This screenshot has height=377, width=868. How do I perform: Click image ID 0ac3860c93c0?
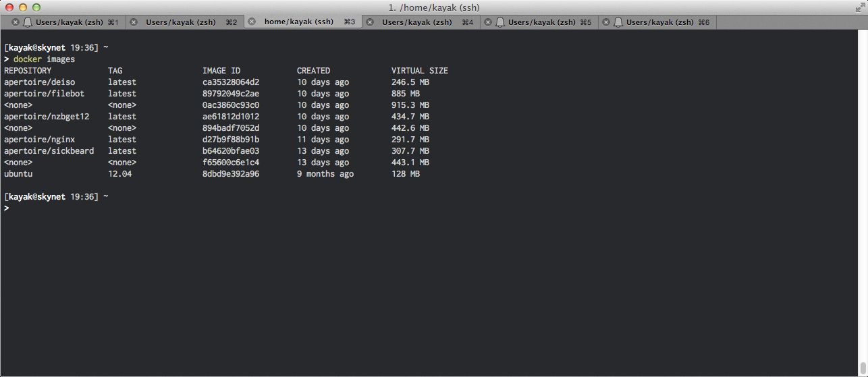(x=231, y=105)
